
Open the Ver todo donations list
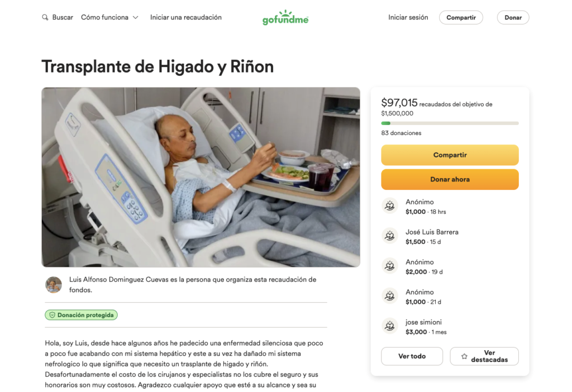pyautogui.click(x=412, y=356)
